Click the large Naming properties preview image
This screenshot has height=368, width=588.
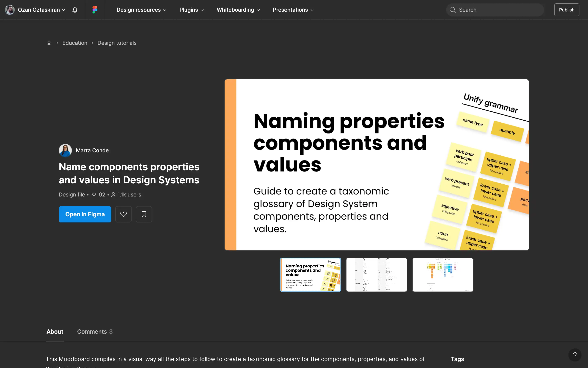pos(377,165)
